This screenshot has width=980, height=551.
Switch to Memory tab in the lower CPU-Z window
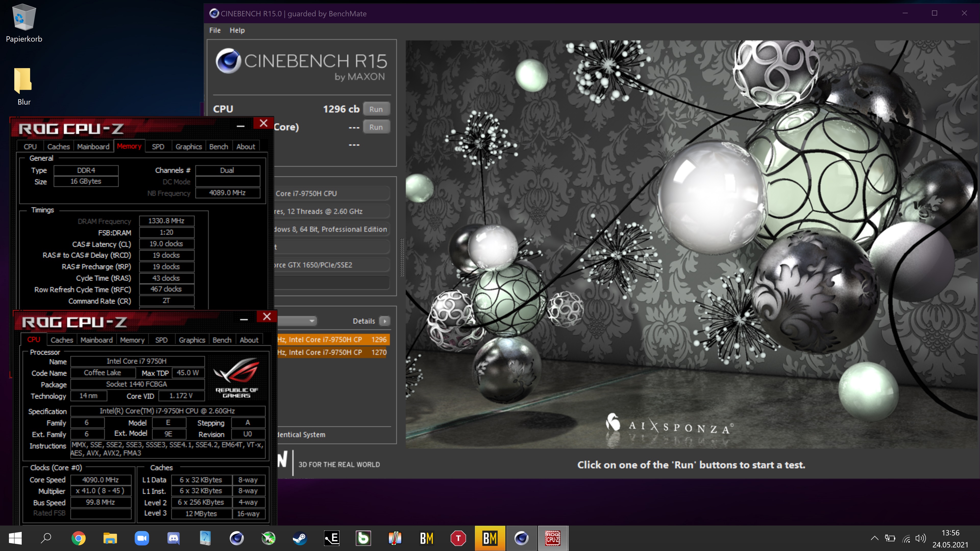click(132, 340)
